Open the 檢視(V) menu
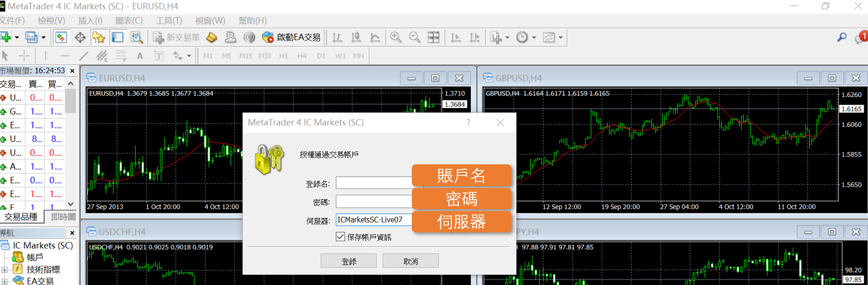Screen dimensions: 868x285 tap(51, 21)
